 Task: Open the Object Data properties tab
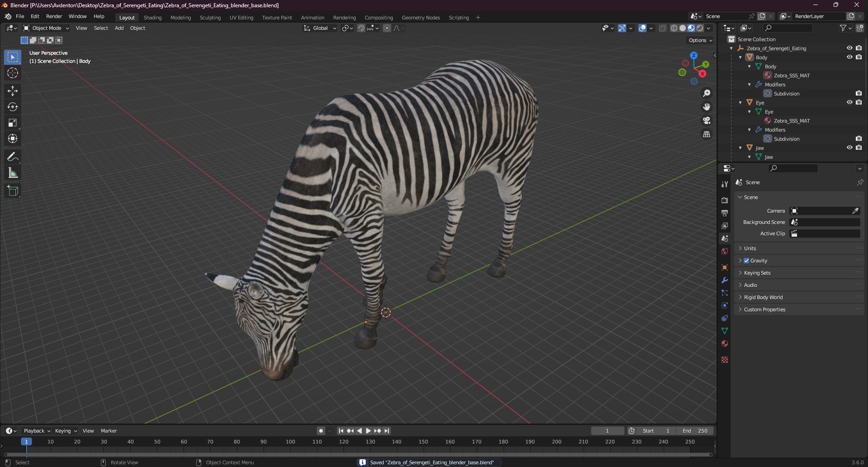pos(725,331)
